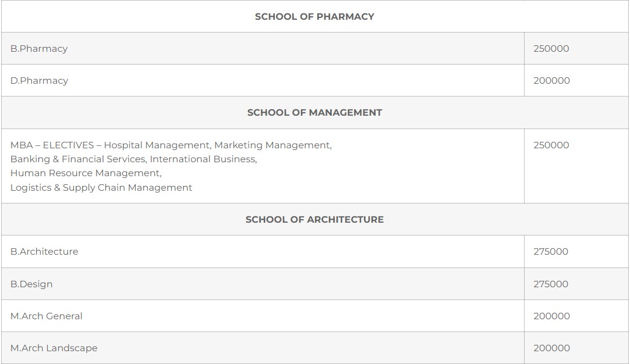Click the Banking & Financial Services line
Screen dimensions: 630x364
point(133,159)
